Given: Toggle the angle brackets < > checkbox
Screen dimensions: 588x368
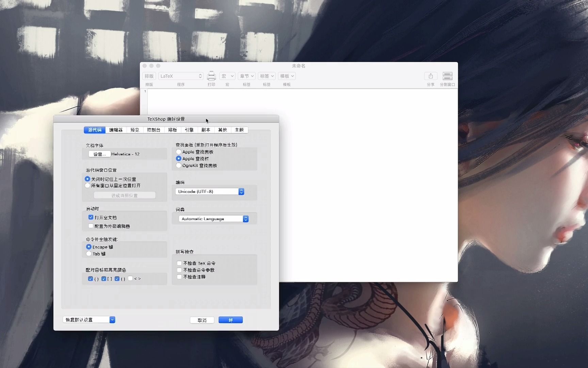Looking at the screenshot, I should click(x=130, y=278).
